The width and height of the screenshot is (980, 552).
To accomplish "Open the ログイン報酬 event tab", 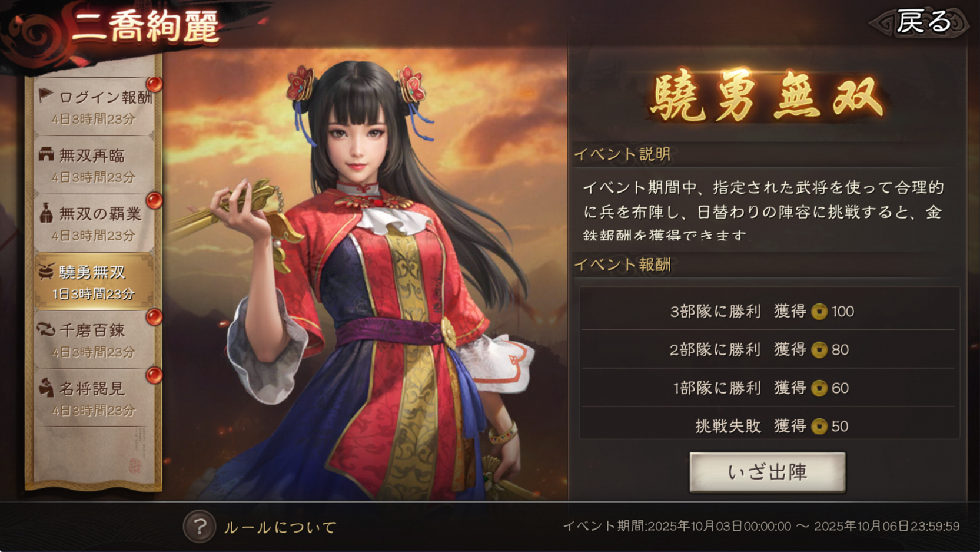I will (x=94, y=107).
